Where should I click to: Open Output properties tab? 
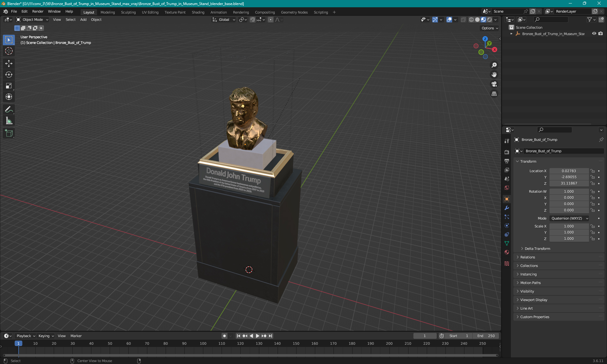coord(507,161)
